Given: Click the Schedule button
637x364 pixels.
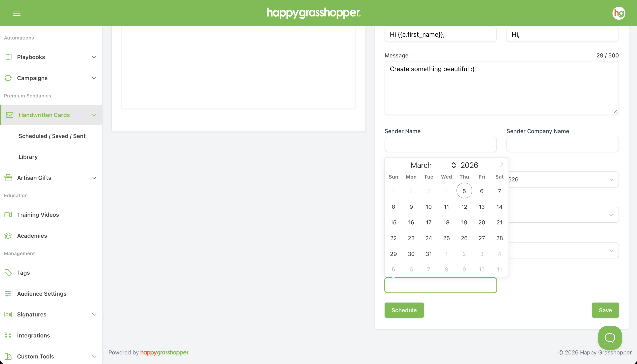Looking at the screenshot, I should click(404, 310).
